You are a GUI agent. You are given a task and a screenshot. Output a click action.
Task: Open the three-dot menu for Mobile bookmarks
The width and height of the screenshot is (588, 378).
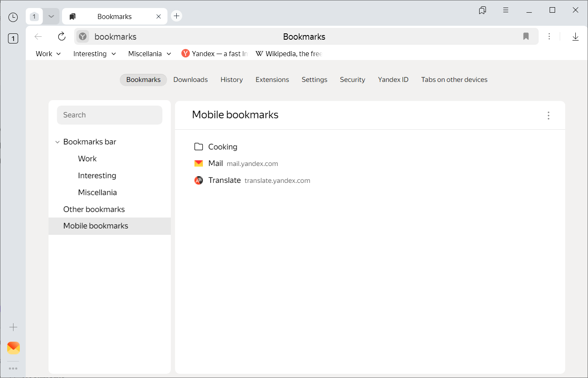point(548,115)
